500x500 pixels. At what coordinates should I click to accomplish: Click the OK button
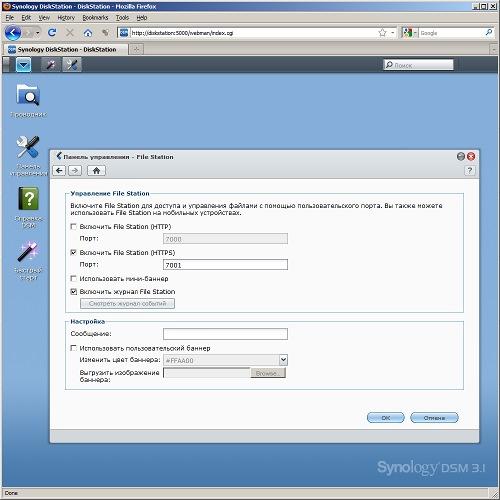tap(386, 417)
